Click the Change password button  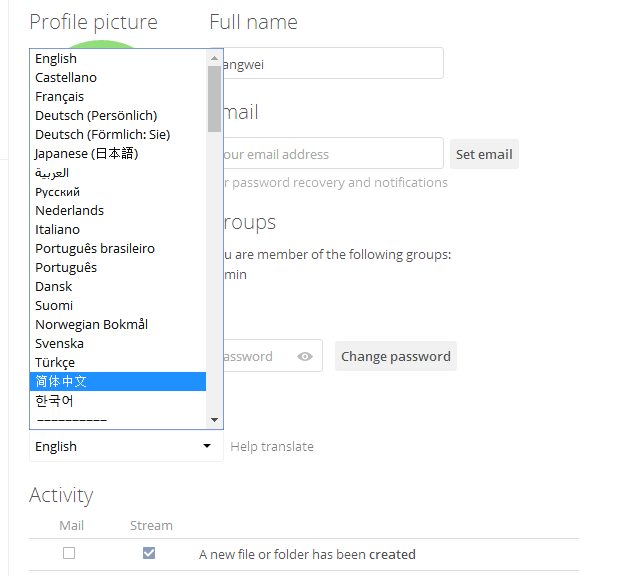396,356
